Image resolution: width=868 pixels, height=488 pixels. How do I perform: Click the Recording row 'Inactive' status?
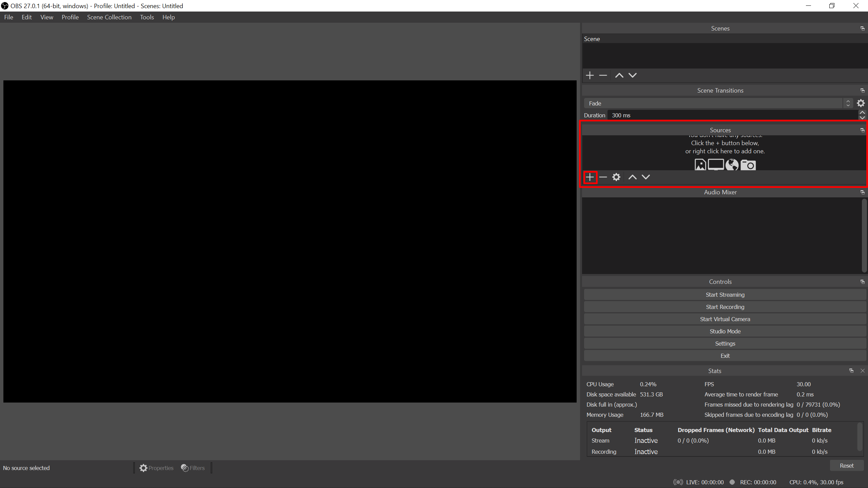coord(646,452)
